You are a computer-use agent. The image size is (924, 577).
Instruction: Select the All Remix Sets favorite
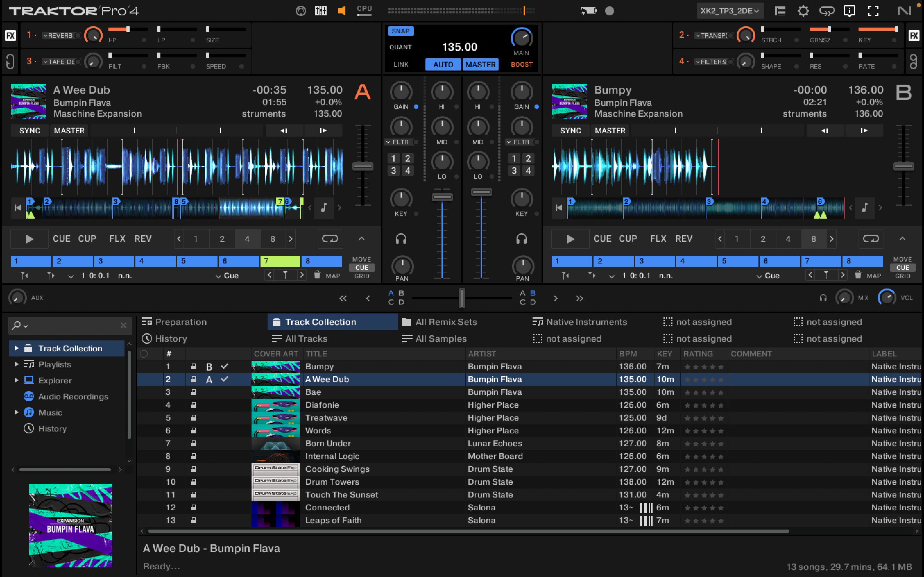point(446,322)
